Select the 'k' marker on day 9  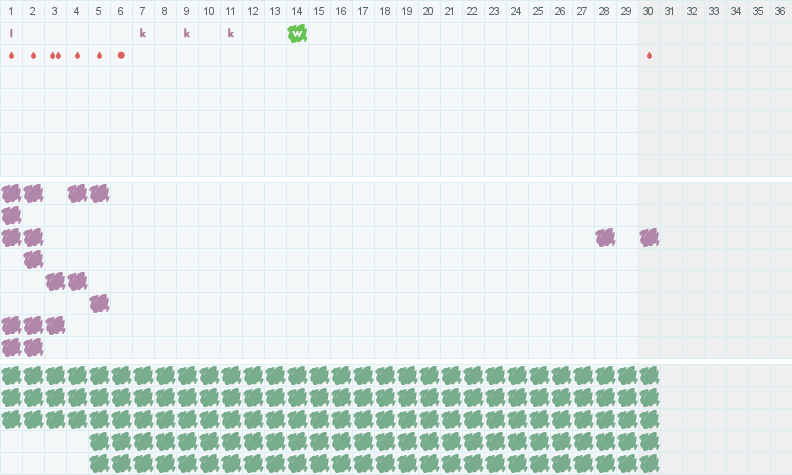(x=187, y=33)
